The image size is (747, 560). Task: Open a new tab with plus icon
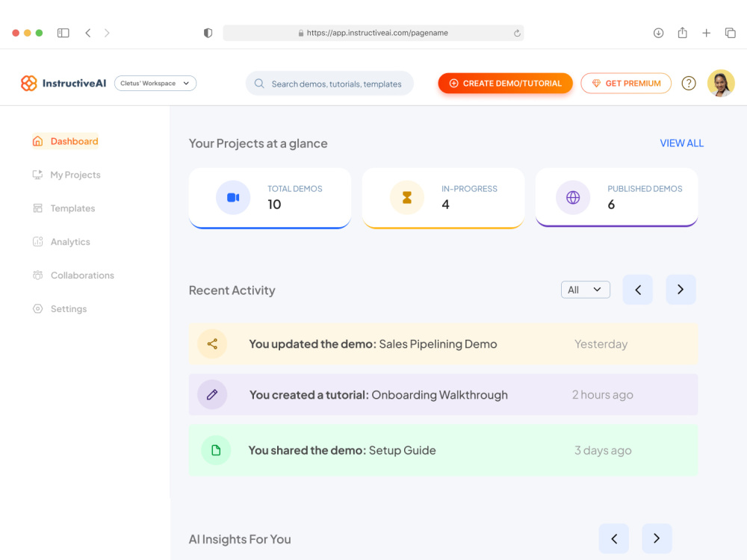click(706, 33)
